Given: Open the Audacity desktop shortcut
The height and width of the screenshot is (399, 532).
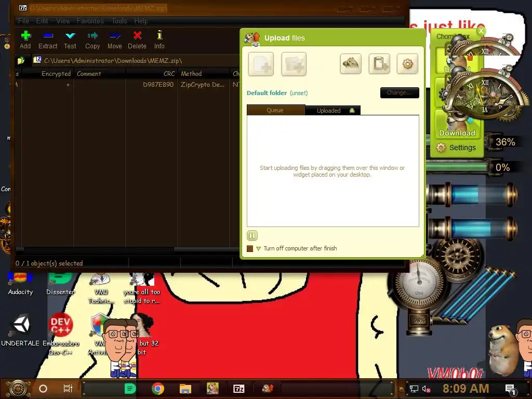Looking at the screenshot, I should (x=20, y=283).
